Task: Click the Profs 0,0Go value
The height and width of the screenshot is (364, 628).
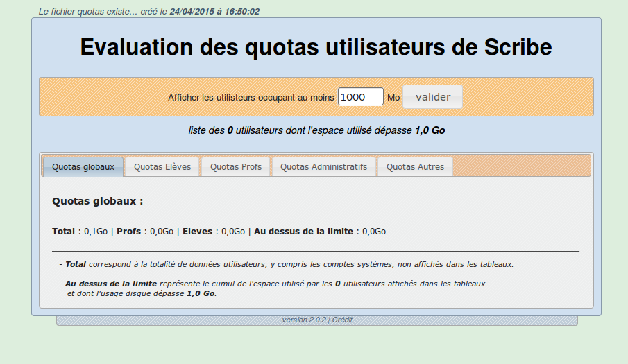Action: (x=145, y=232)
